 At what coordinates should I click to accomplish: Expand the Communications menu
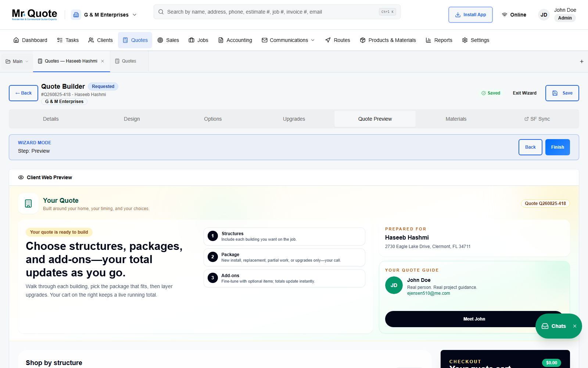click(288, 40)
